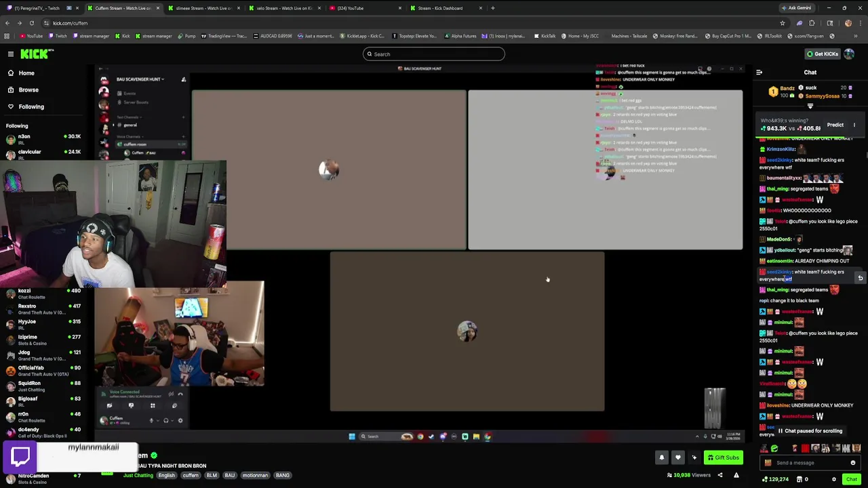Open Jdog channel in sidebar

coord(42,355)
